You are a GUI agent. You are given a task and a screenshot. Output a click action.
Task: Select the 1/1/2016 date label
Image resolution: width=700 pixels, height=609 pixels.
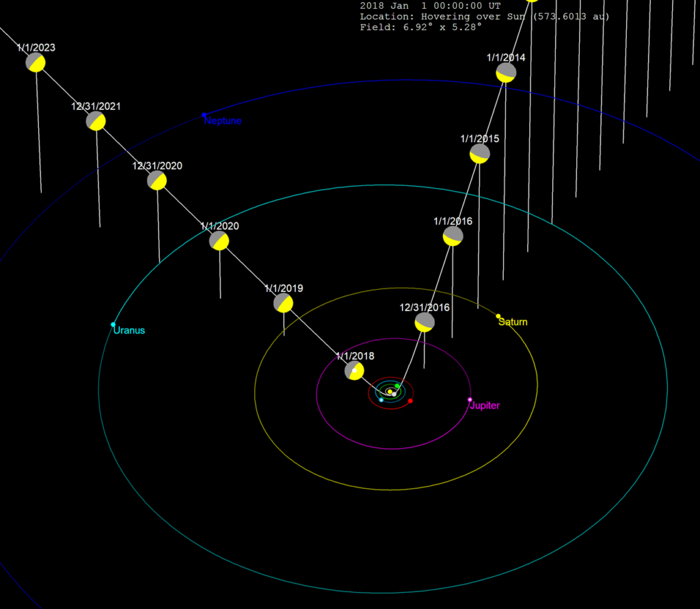[455, 221]
